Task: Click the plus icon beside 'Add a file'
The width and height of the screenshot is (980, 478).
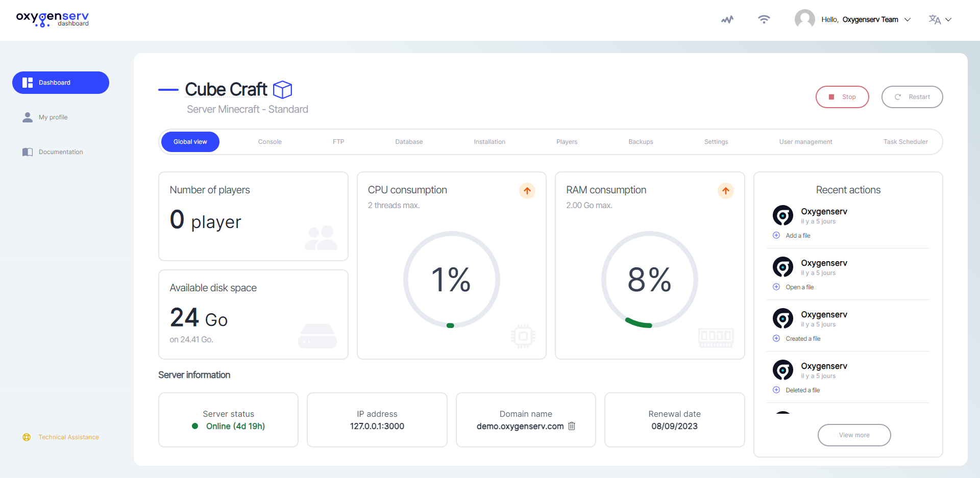Action: point(776,235)
